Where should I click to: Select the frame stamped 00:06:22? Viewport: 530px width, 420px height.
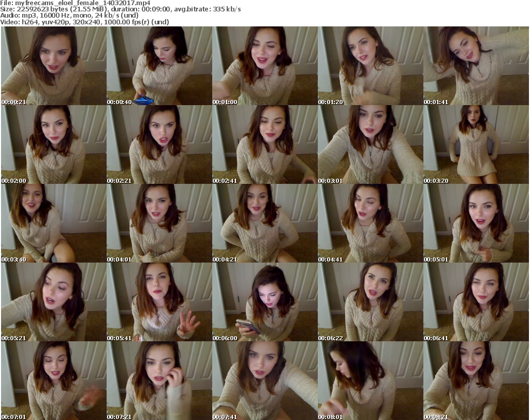[x=371, y=302]
